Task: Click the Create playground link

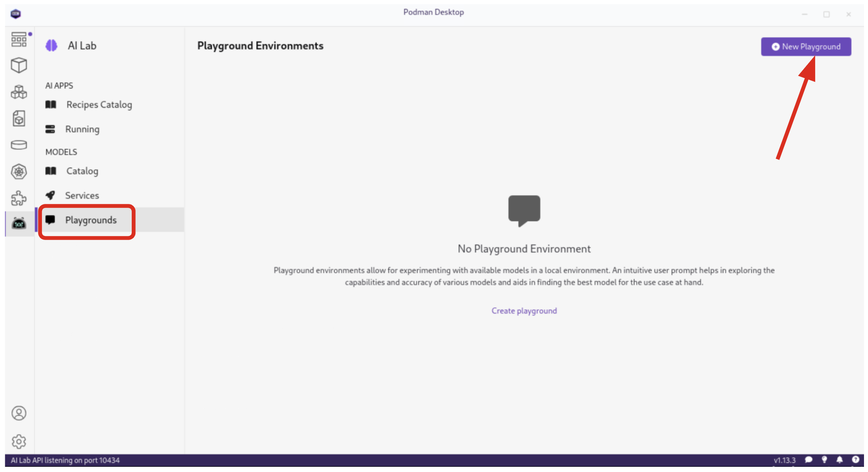Action: (524, 311)
